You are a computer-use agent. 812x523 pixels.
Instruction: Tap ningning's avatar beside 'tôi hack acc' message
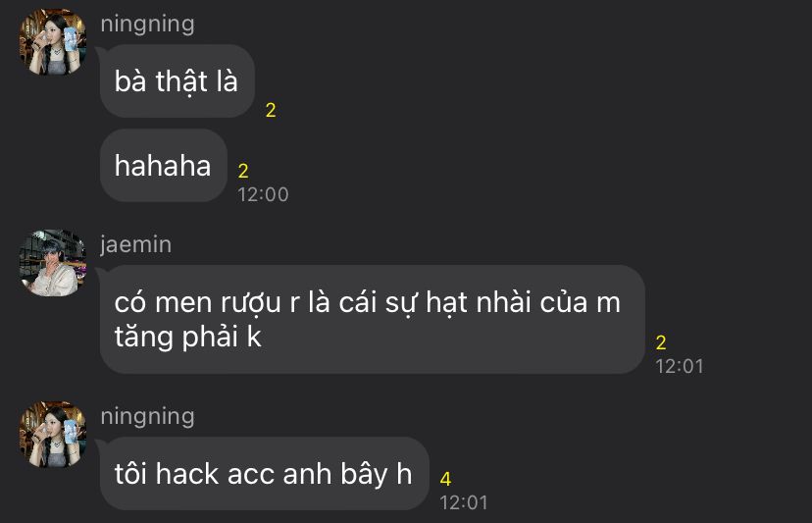[x=53, y=435]
